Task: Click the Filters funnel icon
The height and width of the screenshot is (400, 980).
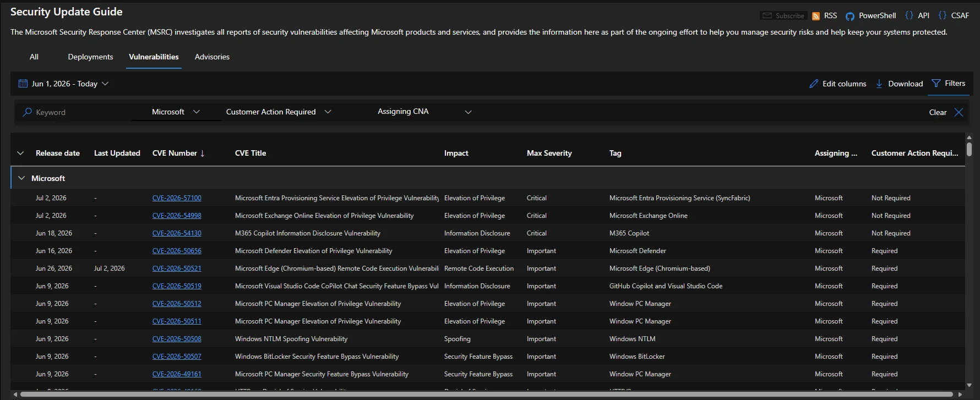Action: pos(936,83)
